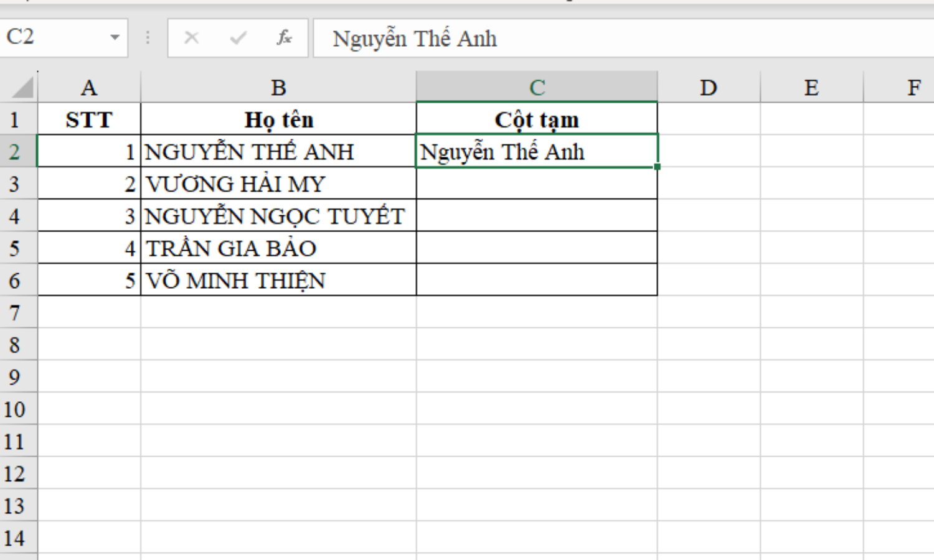Select the cell containing VÕ MINH THIỆN
The height and width of the screenshot is (560, 934).
[278, 280]
